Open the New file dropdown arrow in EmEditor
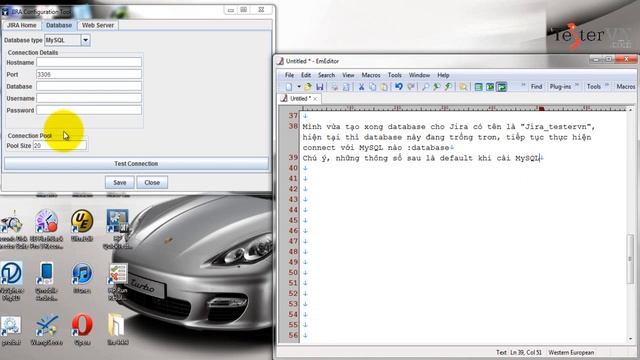Image resolution: width=640 pixels, height=360 pixels. (299, 87)
